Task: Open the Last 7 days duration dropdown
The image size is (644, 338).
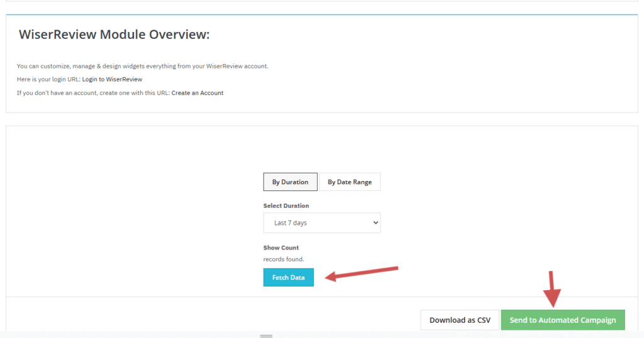Action: pyautogui.click(x=321, y=223)
